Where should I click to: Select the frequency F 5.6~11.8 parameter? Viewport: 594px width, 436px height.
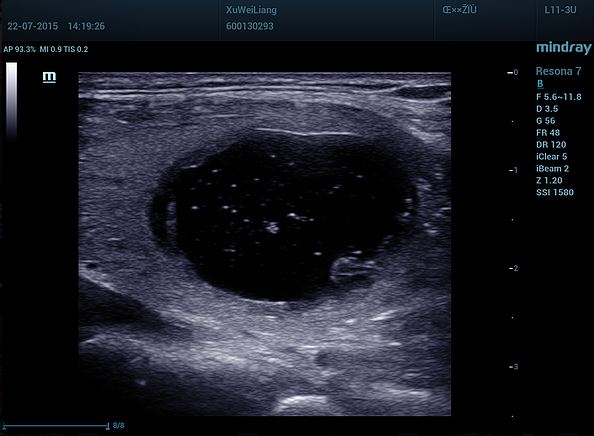pyautogui.click(x=559, y=97)
